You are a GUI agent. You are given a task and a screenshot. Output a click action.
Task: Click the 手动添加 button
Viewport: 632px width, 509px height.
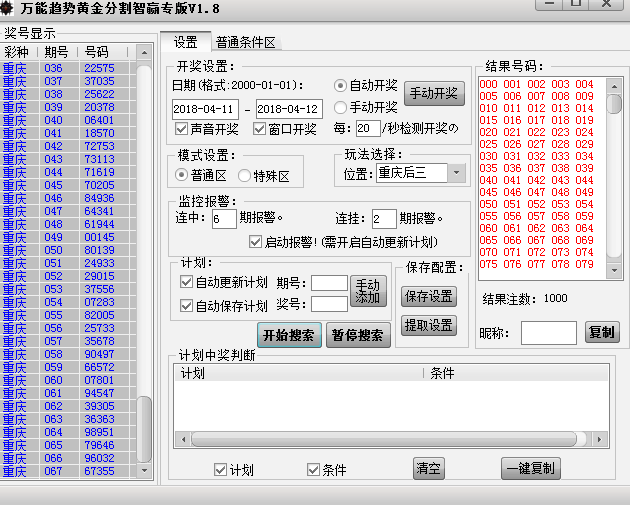(x=368, y=291)
